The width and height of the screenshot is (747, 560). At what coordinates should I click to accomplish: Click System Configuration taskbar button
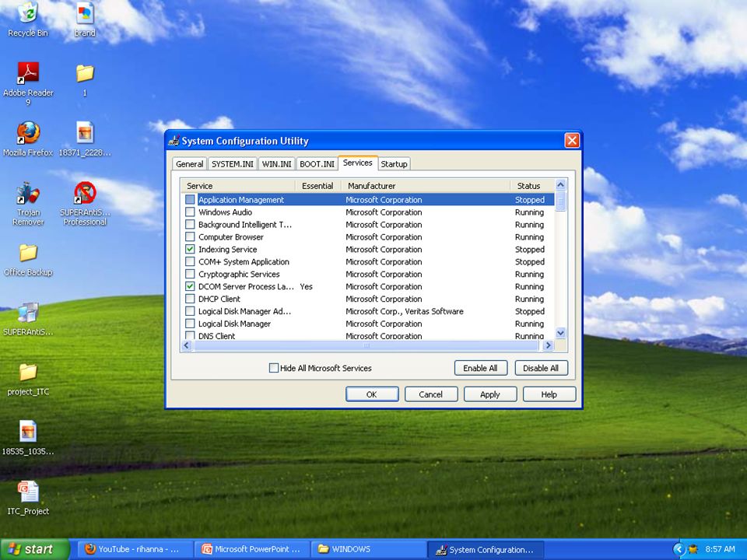(486, 550)
